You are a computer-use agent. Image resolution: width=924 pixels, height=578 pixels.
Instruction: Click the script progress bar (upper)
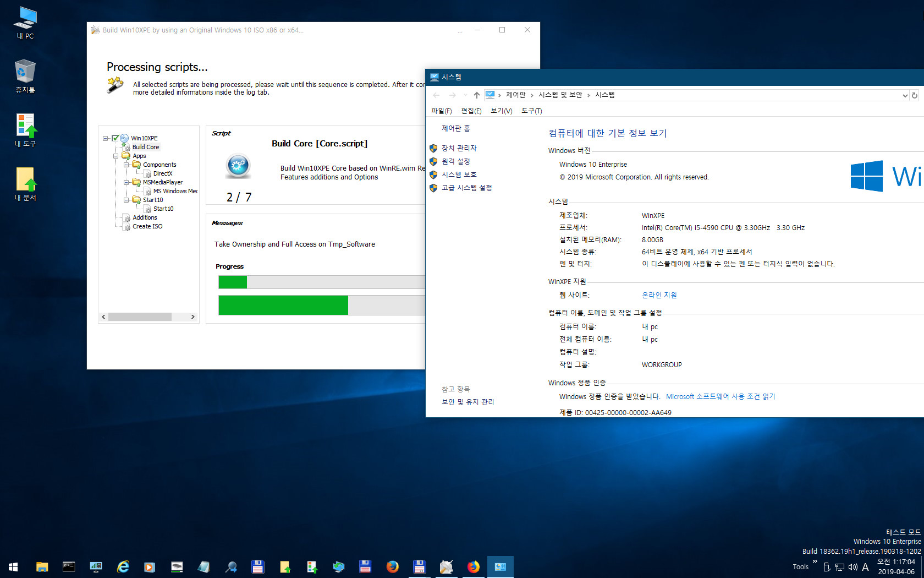322,282
